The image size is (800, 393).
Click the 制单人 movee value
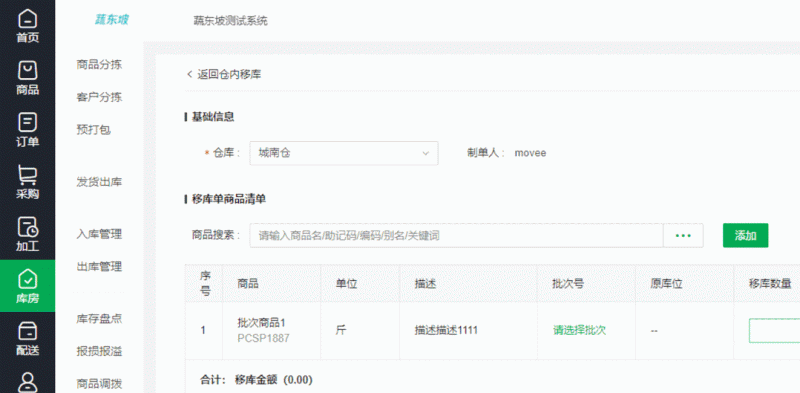point(530,153)
